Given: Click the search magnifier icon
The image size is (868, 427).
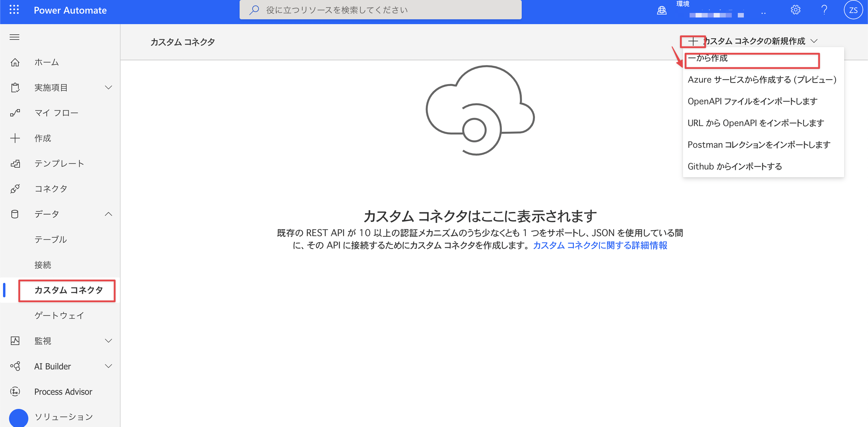Looking at the screenshot, I should [254, 10].
